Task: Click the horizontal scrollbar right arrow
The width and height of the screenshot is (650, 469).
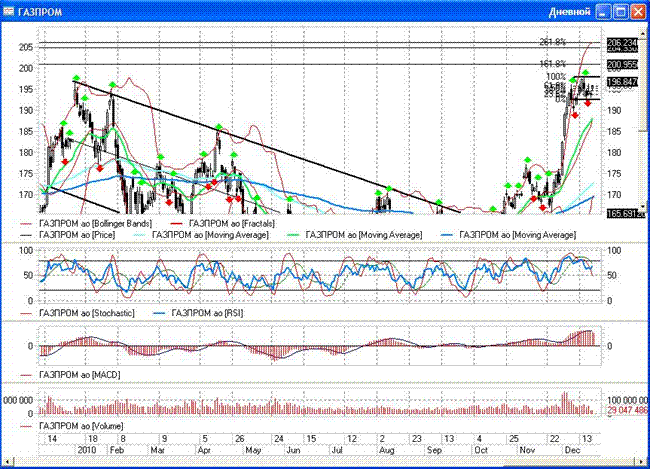Action: coord(642,461)
